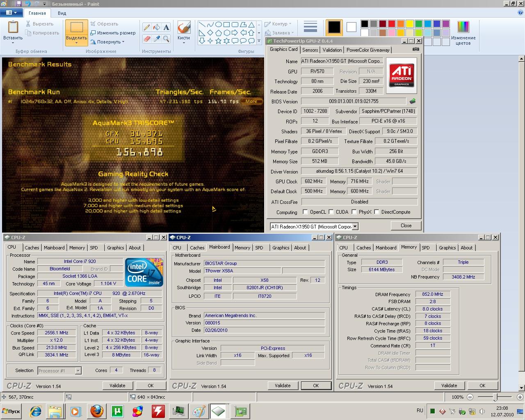Screen dimensions: 525x420
Task: Switch to the Вид ribbon tab
Action: (62, 13)
